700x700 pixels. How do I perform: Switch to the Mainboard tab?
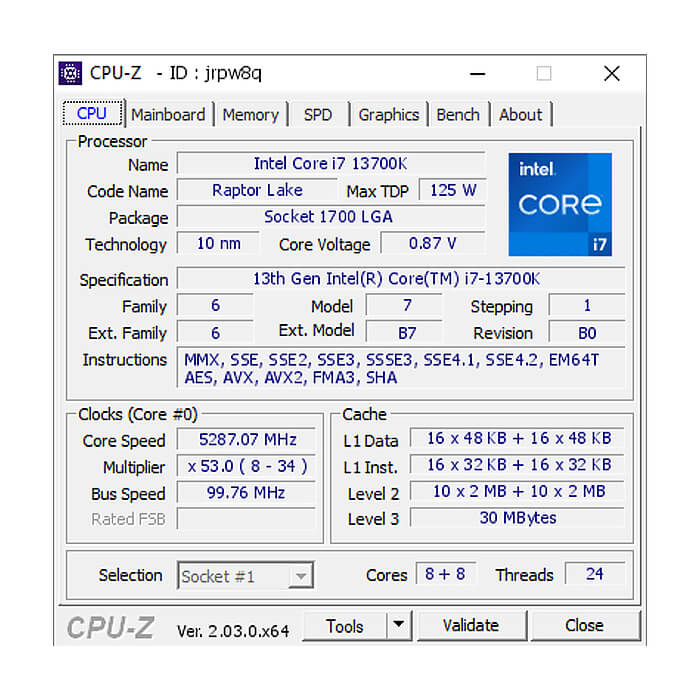pyautogui.click(x=168, y=115)
